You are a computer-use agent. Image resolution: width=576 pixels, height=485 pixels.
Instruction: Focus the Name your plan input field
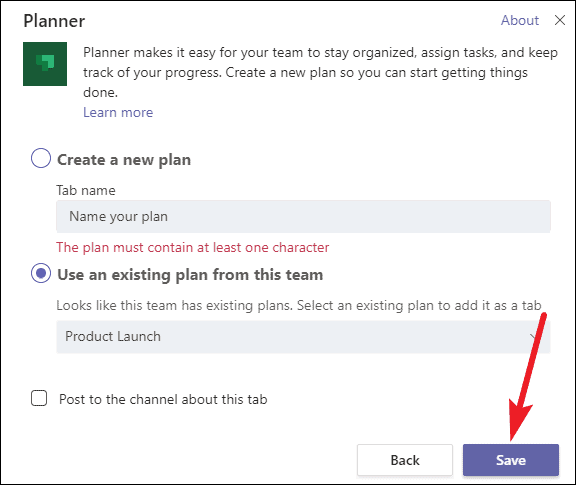pyautogui.click(x=303, y=216)
